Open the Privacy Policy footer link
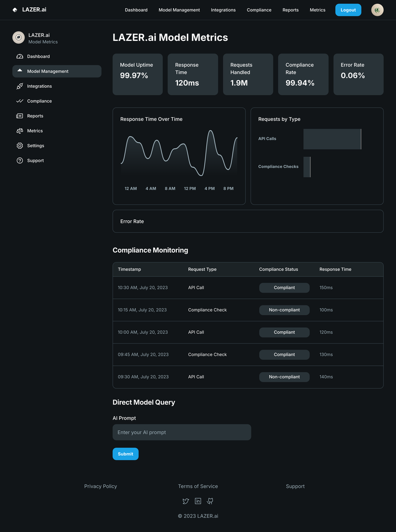The height and width of the screenshot is (532, 396). 101,486
